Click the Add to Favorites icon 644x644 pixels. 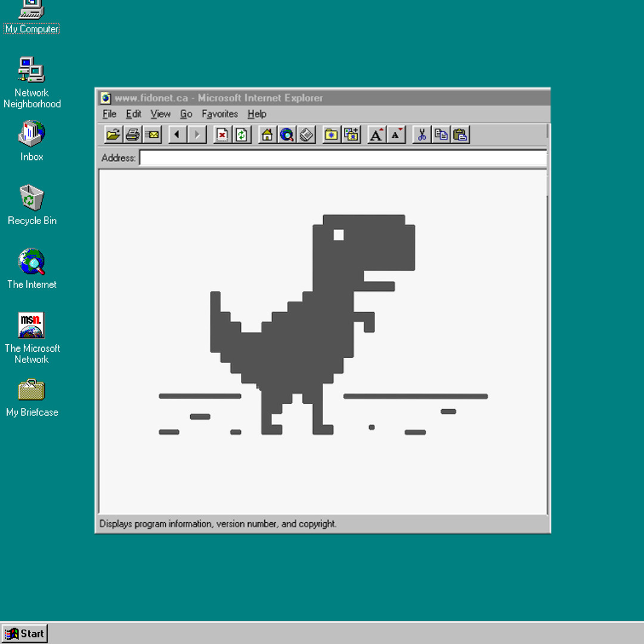[x=351, y=135]
